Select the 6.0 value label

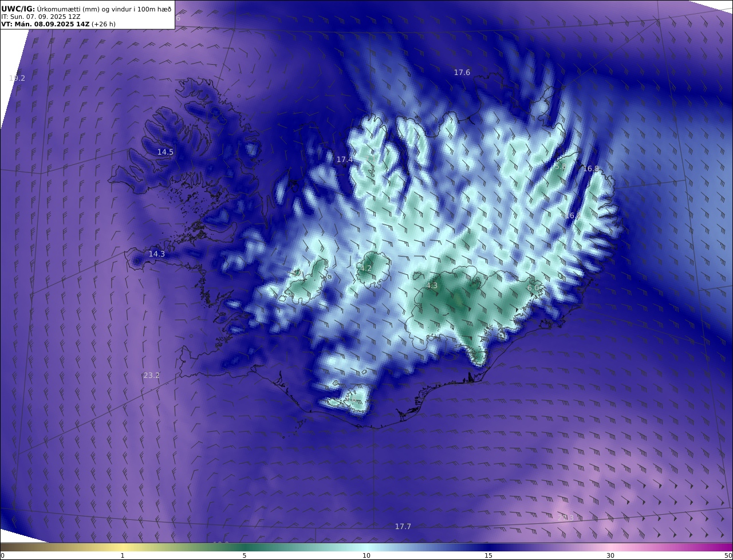(x=533, y=287)
